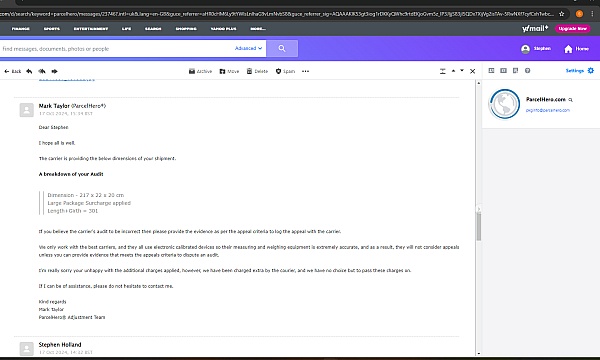
Task: Go to next message with down arrow
Action: 462,71
